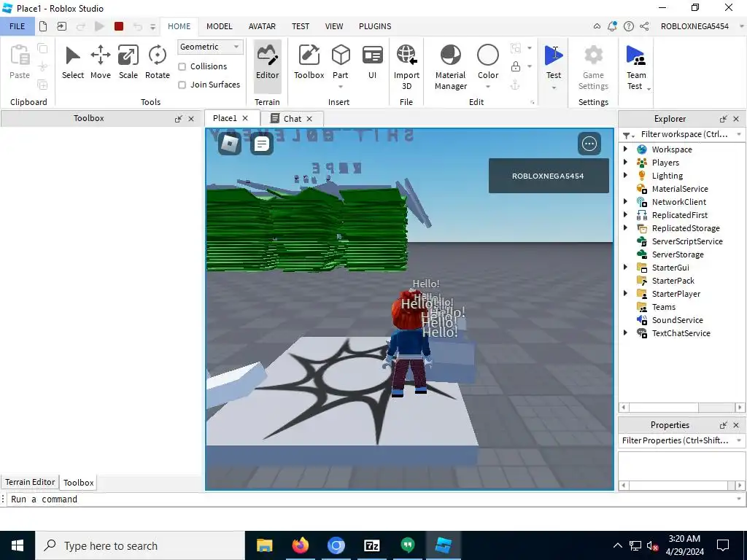
Task: Click the lock icon in Edit group
Action: pos(516,66)
